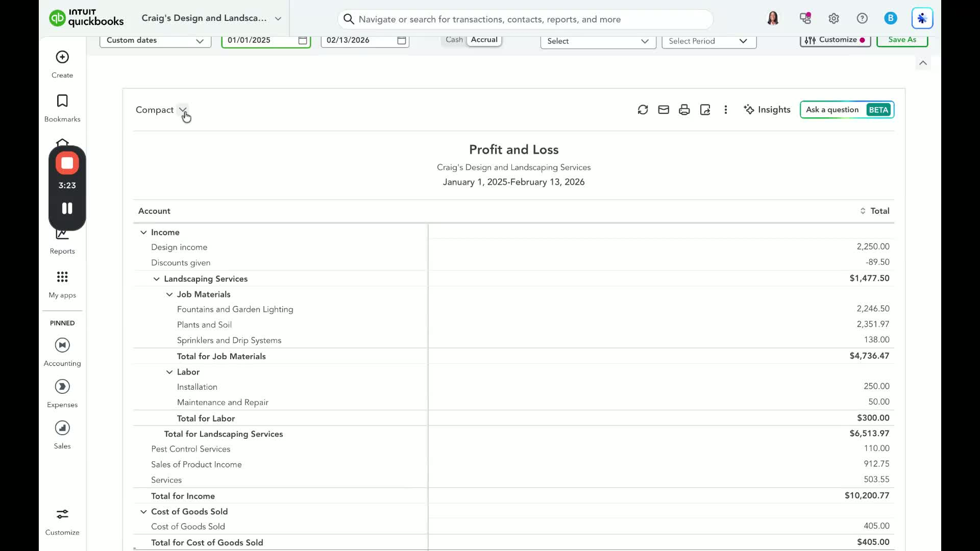Open the Compact view dropdown

click(x=182, y=110)
